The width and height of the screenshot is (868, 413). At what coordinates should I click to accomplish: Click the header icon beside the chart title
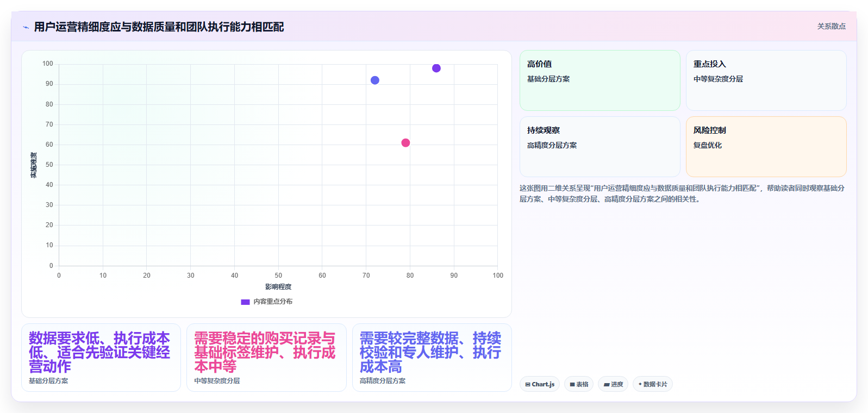26,27
